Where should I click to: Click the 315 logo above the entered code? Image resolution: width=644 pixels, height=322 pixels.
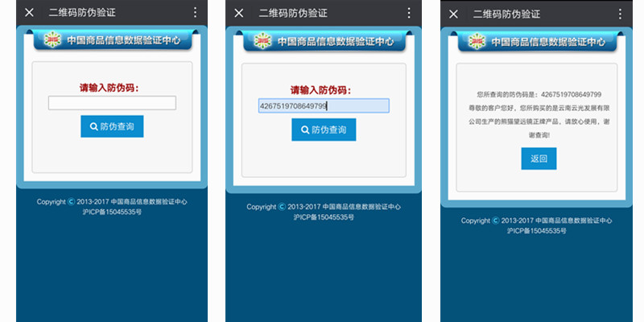pyautogui.click(x=262, y=41)
